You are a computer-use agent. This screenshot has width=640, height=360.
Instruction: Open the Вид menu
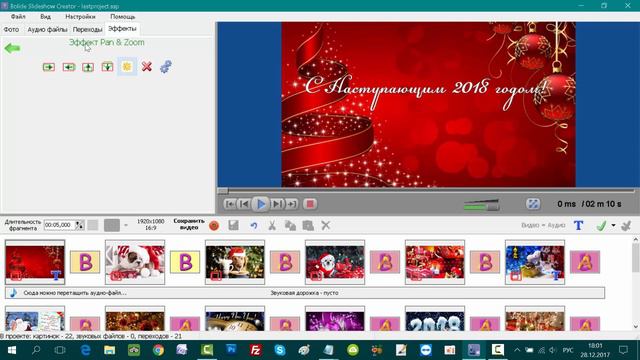[x=45, y=17]
